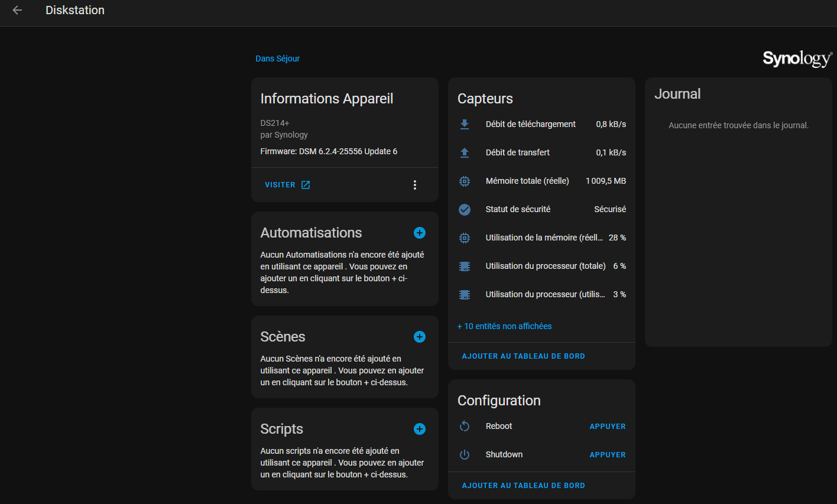Go back using the arrow icon
The height and width of the screenshot is (504, 837).
coord(17,10)
